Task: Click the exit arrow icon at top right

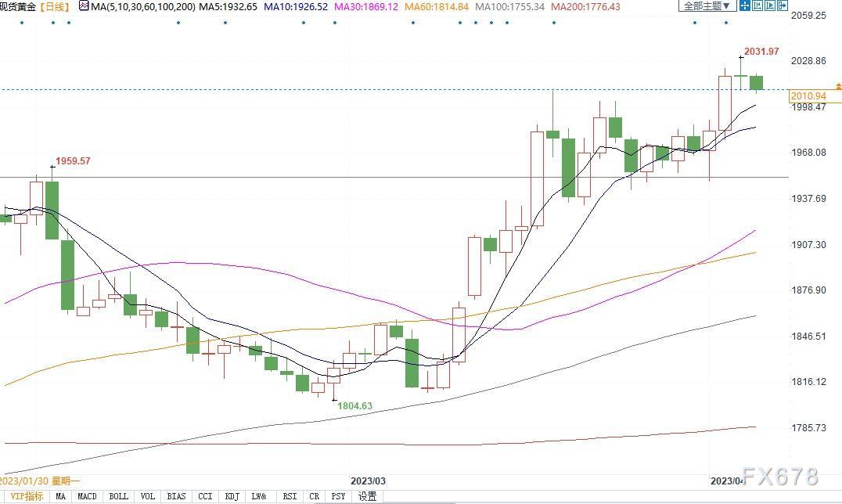Action: [783, 6]
